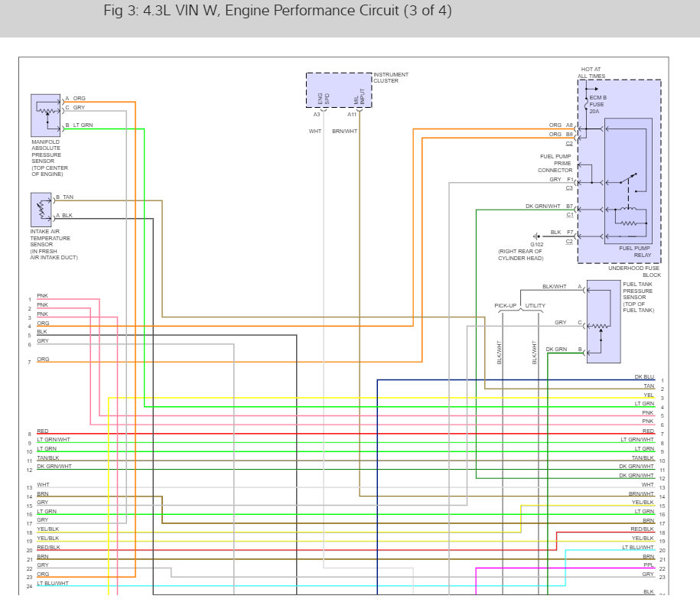The width and height of the screenshot is (700, 612).
Task: Click the ground symbol beside G102
Action: click(536, 236)
